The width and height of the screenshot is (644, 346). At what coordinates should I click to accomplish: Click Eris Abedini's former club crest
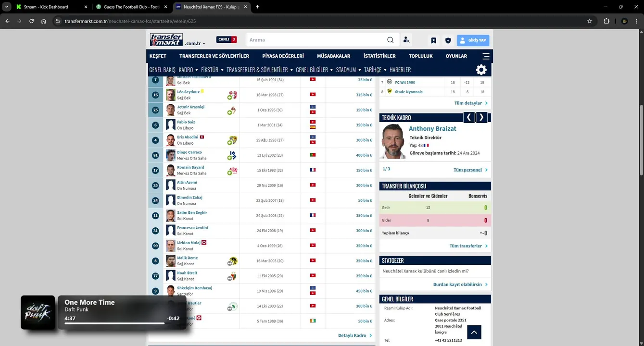232,140
